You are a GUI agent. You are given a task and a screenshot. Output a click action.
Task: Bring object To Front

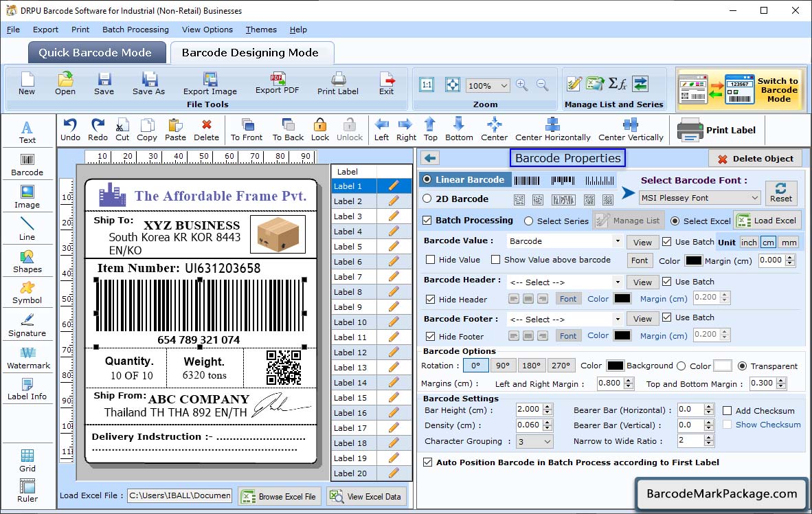(247, 130)
